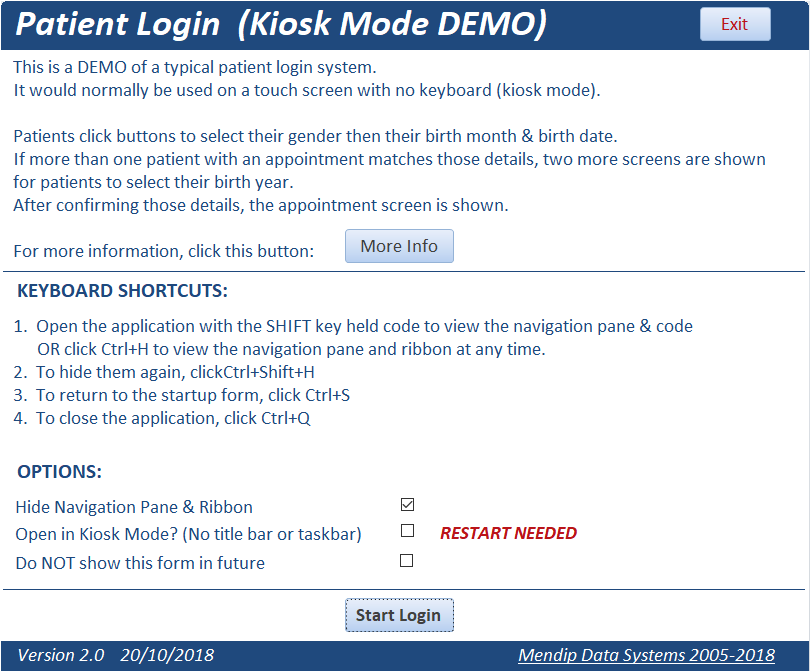Enable Open in Kiosk Mode checkbox

point(408,531)
